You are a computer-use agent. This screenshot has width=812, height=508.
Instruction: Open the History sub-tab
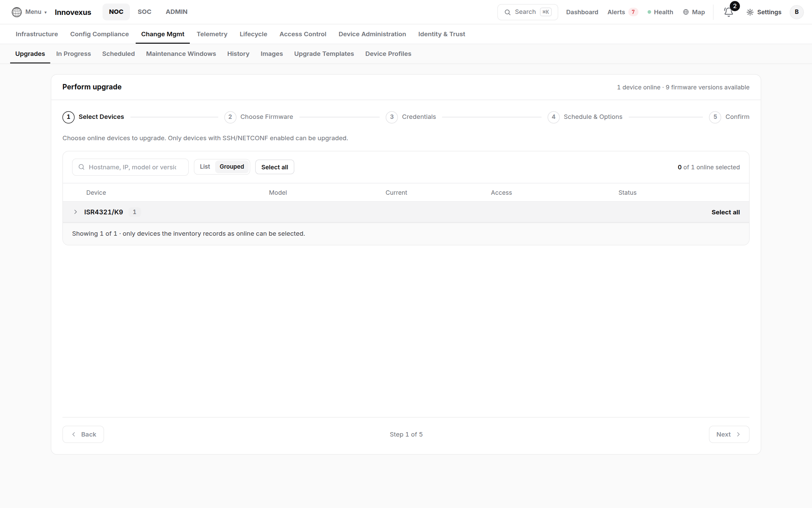point(238,54)
